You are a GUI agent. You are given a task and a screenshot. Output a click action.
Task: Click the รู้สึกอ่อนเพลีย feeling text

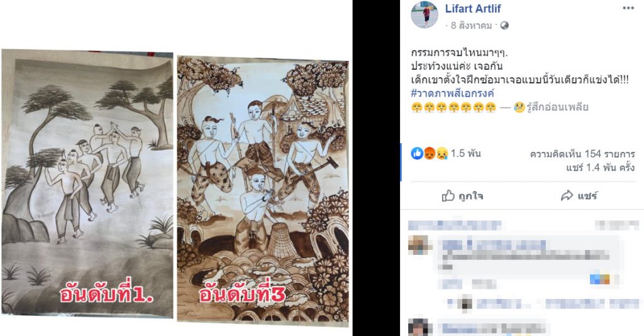click(557, 107)
